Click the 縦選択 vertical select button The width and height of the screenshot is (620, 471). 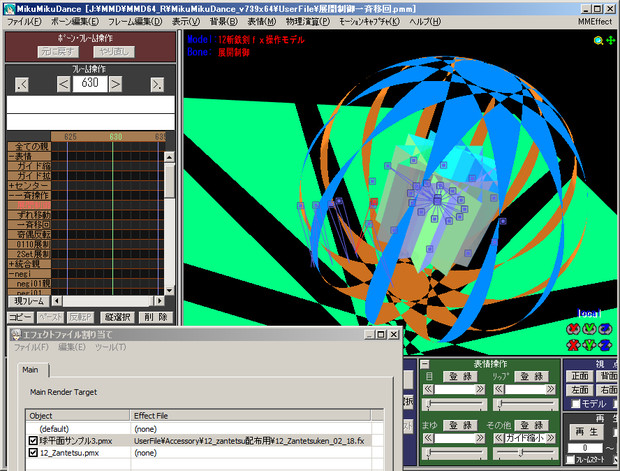tap(117, 317)
